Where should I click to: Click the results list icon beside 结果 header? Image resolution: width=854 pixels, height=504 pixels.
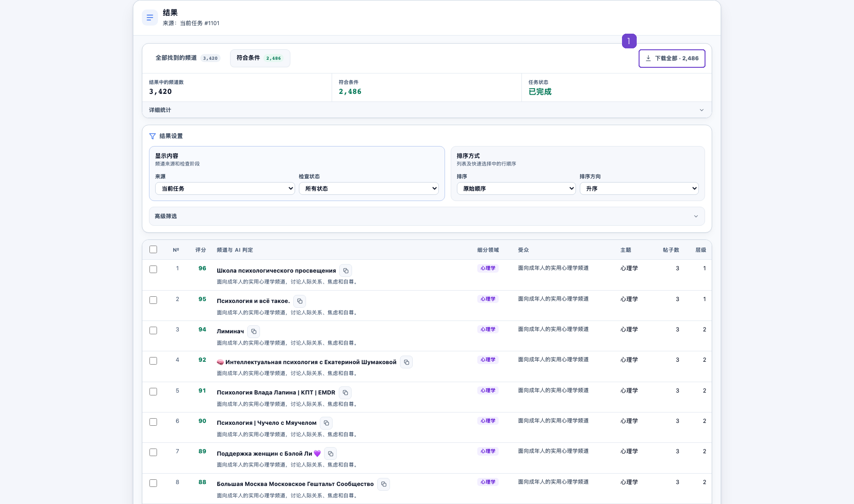pos(150,18)
